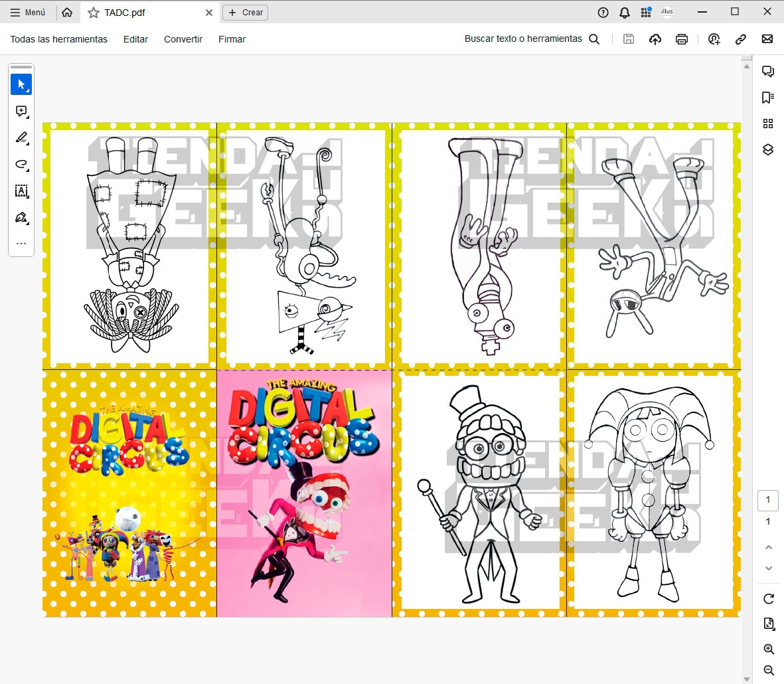Viewport: 784px width, 684px height.
Task: Toggle the notifications bell
Action: 623,12
